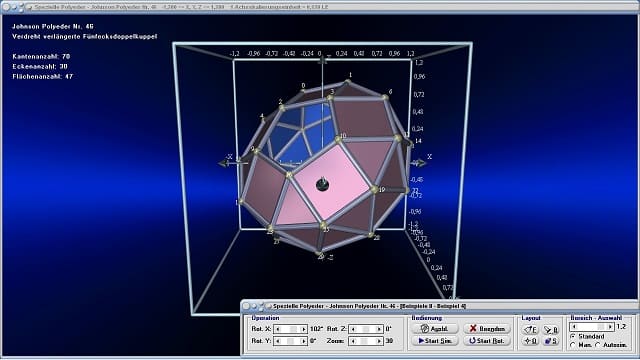The image size is (640, 360).
Task: Increase Zoom with right arrow
Action: (379, 341)
